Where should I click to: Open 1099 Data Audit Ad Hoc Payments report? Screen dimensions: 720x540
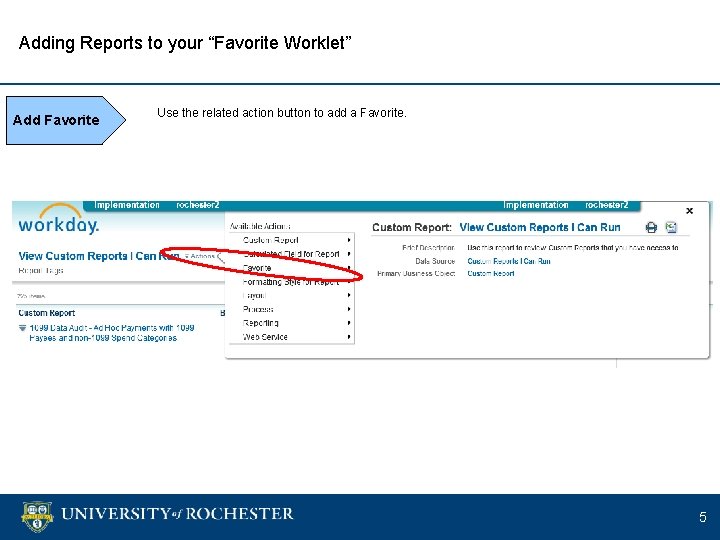click(x=112, y=333)
